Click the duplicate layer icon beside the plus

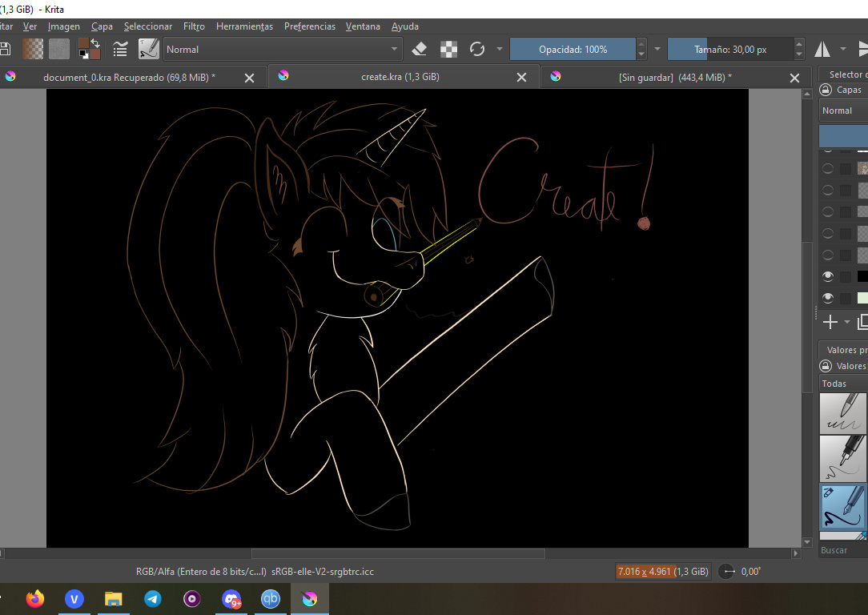(x=862, y=322)
